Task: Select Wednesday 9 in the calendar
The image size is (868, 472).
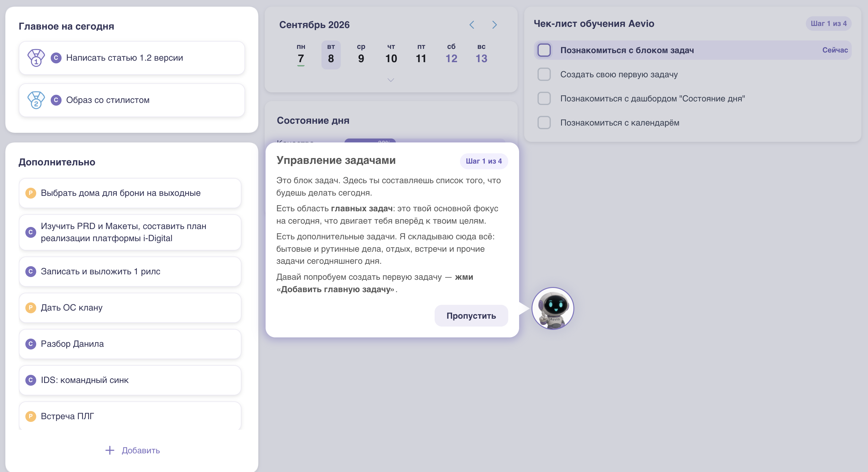Action: (361, 55)
